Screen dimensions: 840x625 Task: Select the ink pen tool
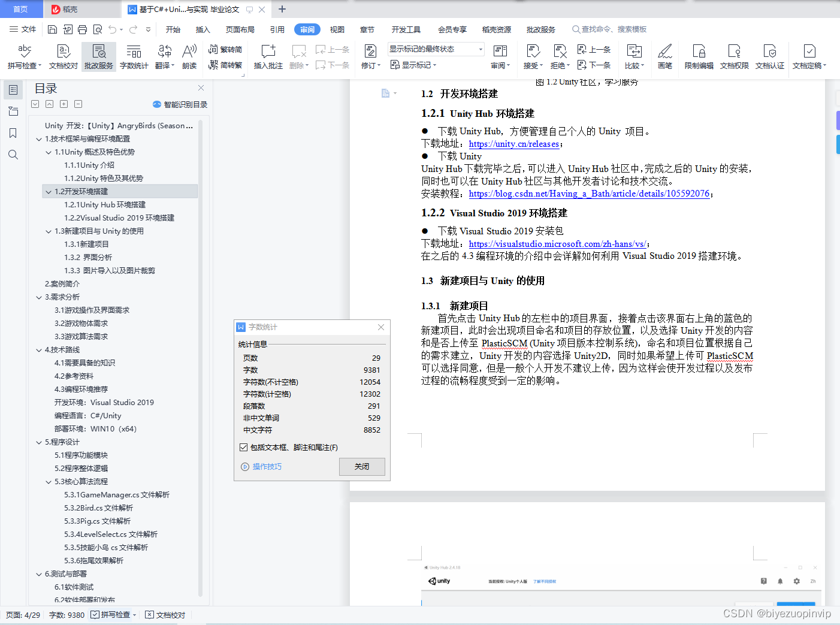coord(665,56)
